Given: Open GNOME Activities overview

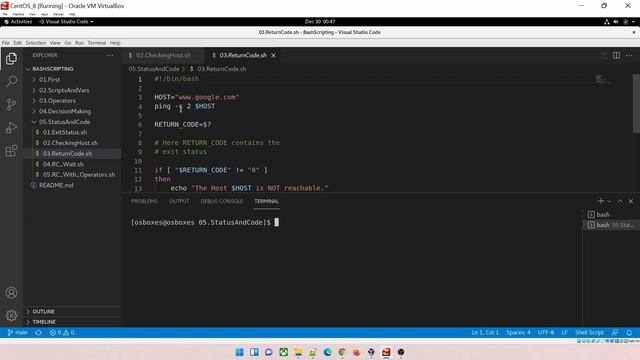Looking at the screenshot, I should (18, 22).
